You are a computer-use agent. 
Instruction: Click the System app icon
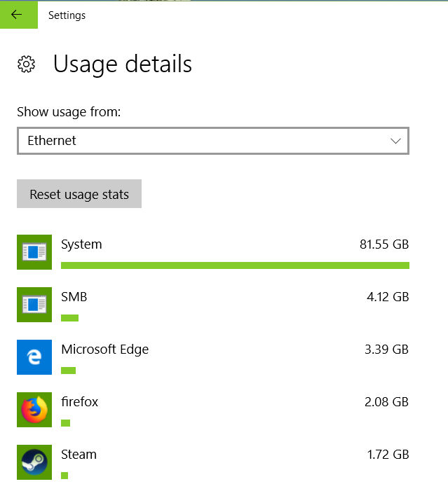[x=34, y=252]
